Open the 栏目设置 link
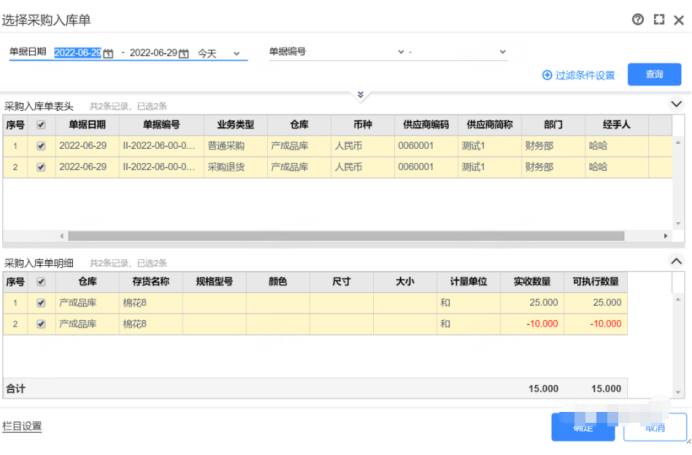692x455 pixels. pyautogui.click(x=22, y=426)
